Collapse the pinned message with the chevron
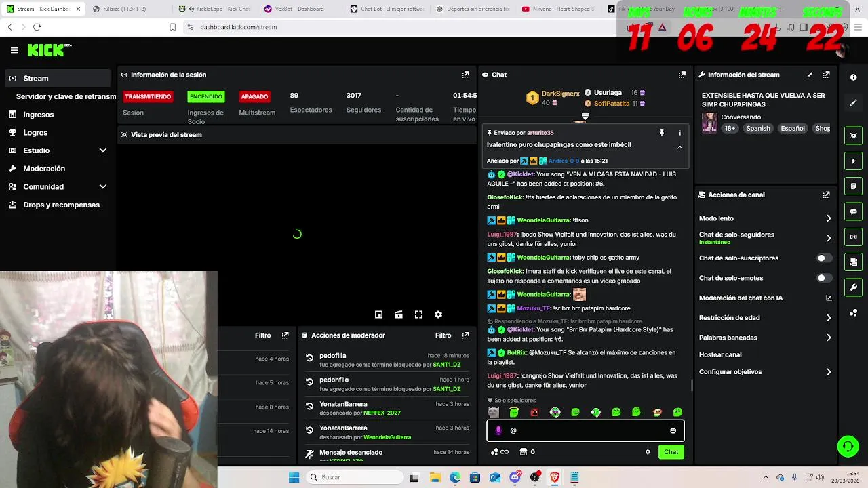The height and width of the screenshot is (488, 868). 679,147
